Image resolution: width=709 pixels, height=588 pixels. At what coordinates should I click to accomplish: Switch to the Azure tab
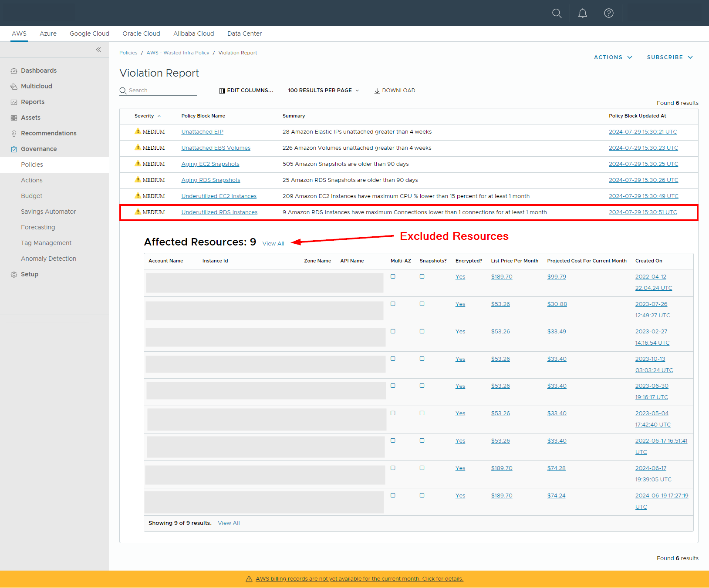click(48, 34)
